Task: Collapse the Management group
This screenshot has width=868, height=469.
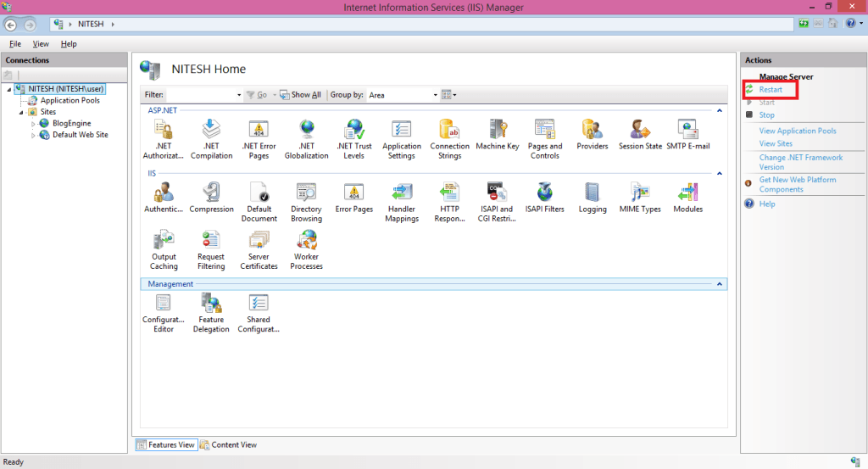Action: tap(719, 284)
